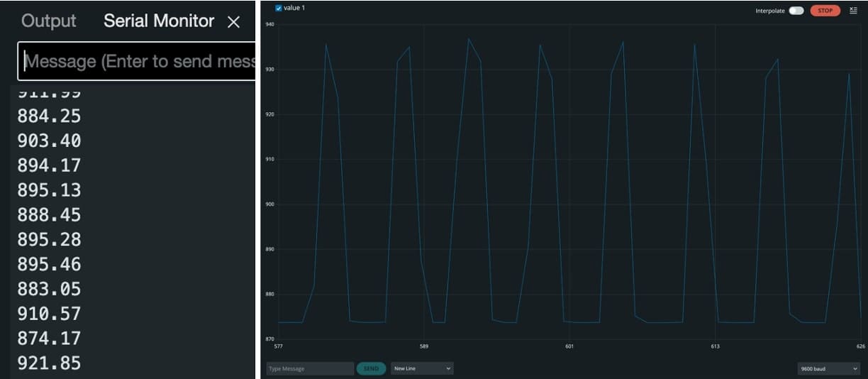Uncheck the value 1 checkbox

pyautogui.click(x=278, y=8)
